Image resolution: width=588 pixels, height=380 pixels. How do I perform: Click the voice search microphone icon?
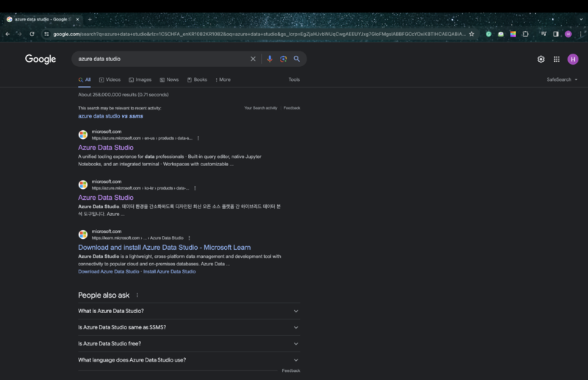270,59
